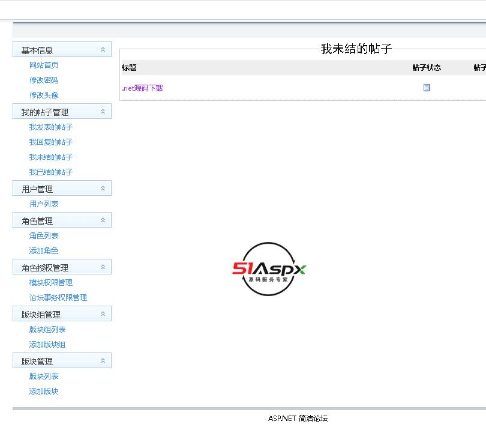Open the 用户列表 link
This screenshot has width=486, height=448.
coord(44,204)
